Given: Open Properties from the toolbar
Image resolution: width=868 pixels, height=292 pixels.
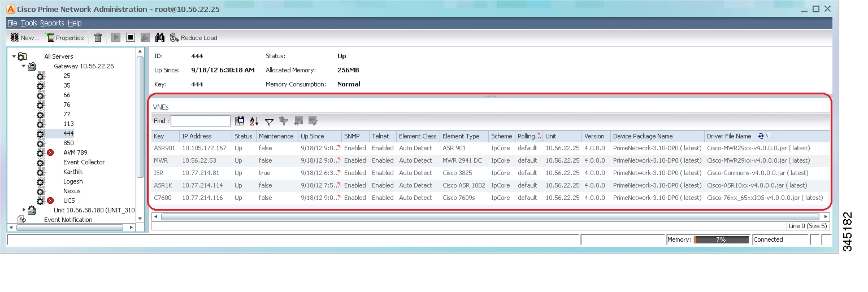Looking at the screenshot, I should [65, 38].
